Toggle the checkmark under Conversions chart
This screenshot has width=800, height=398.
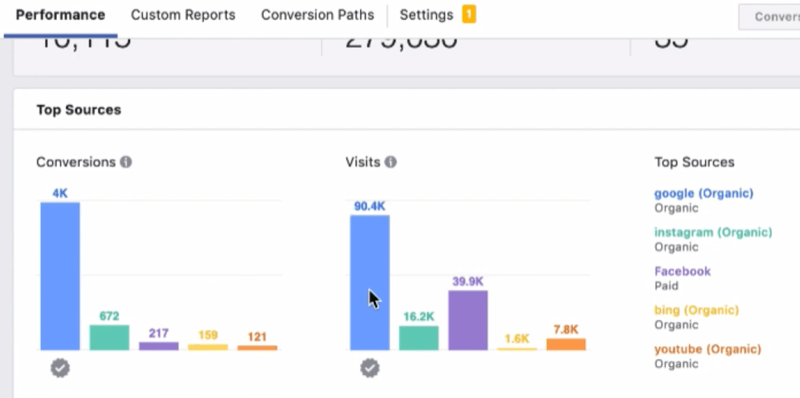60,368
